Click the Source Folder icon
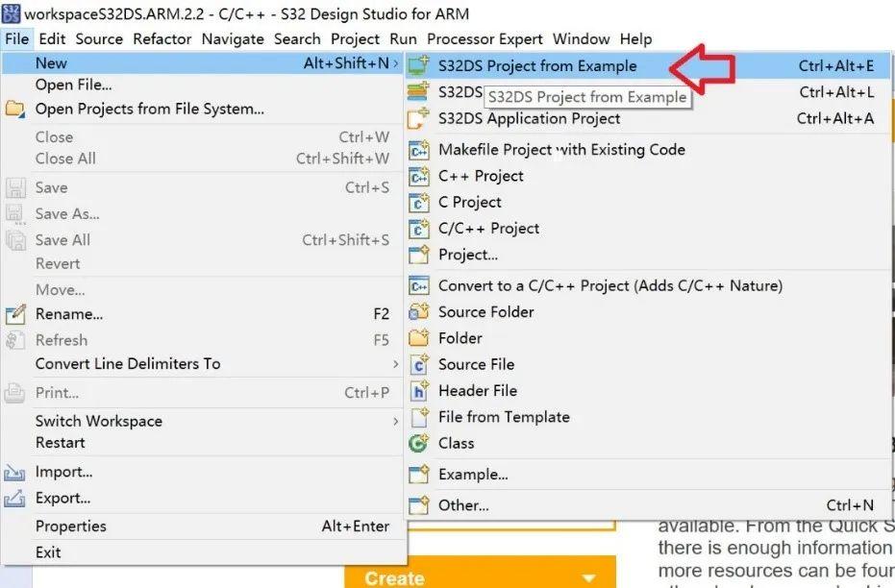The width and height of the screenshot is (895, 588). coord(419,312)
